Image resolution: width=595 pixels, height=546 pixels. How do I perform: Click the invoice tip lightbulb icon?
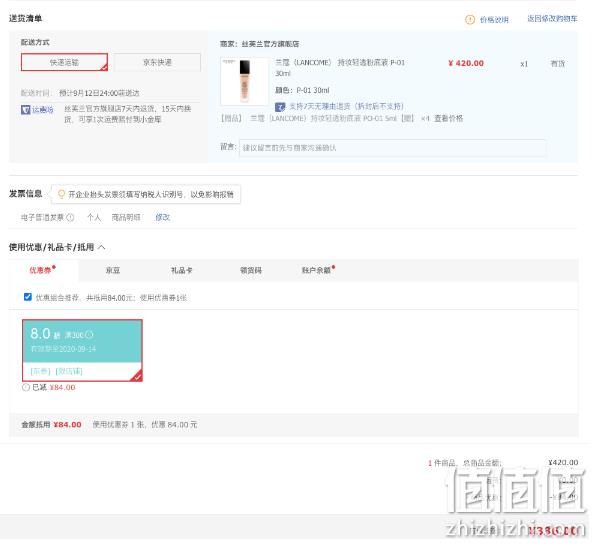tap(61, 194)
